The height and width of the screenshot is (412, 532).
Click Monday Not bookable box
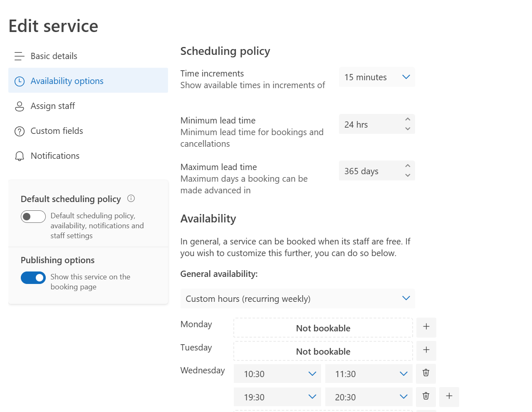(323, 328)
